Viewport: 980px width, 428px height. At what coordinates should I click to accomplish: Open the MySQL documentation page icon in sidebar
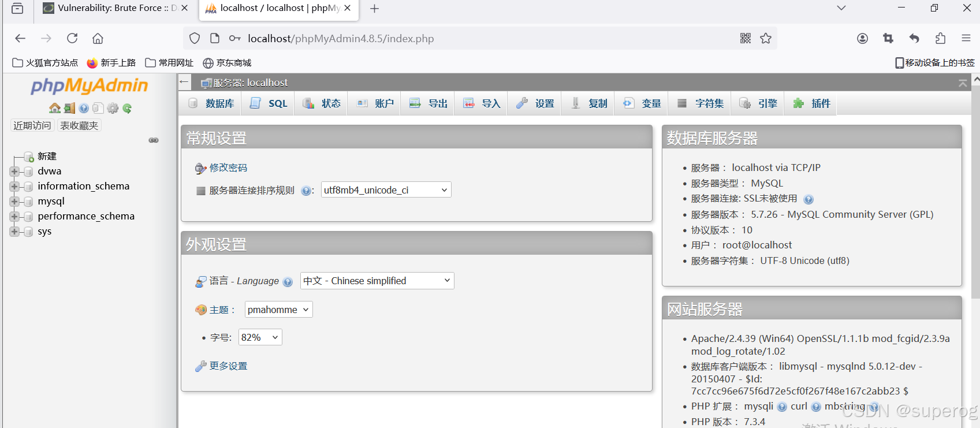[98, 108]
